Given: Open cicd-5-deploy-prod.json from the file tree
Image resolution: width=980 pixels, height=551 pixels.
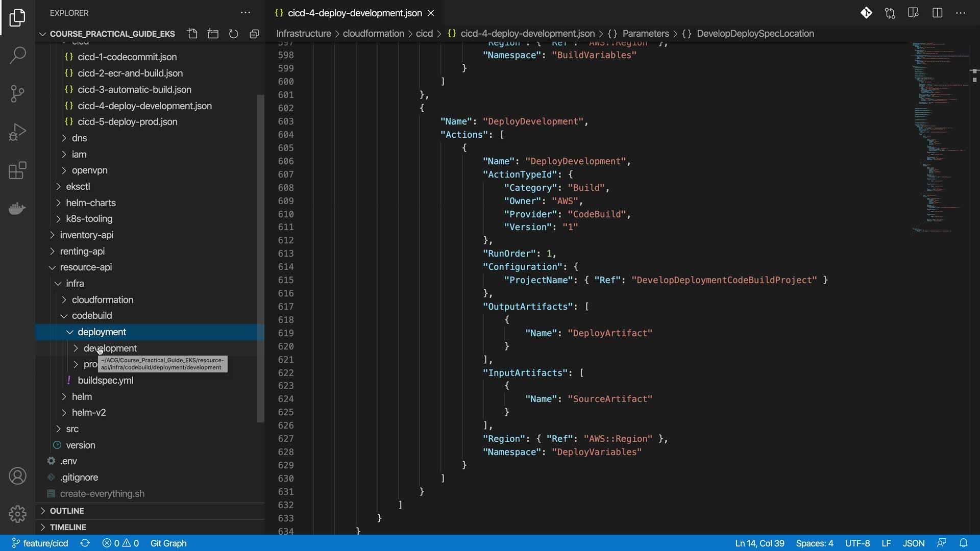Looking at the screenshot, I should click(127, 122).
